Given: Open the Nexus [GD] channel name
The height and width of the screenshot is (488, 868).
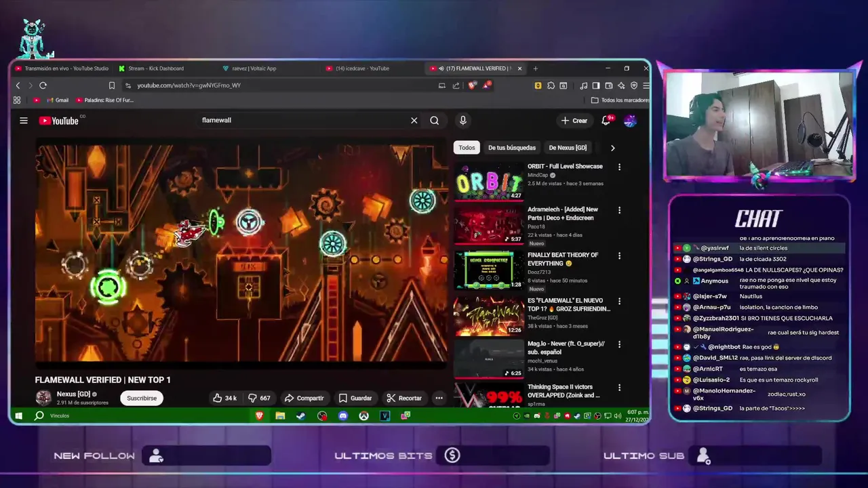Looking at the screenshot, I should click(x=73, y=394).
